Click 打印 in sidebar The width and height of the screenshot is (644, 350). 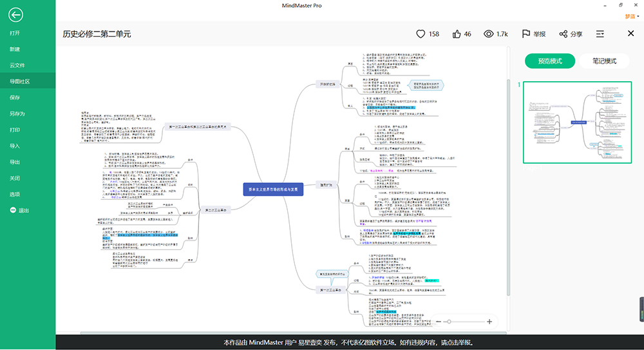click(15, 130)
